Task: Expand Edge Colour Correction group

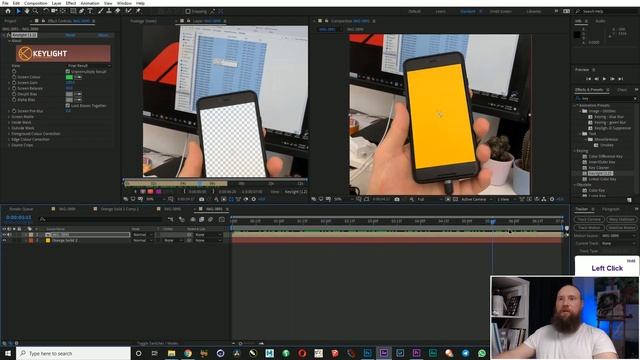Action: pos(9,140)
